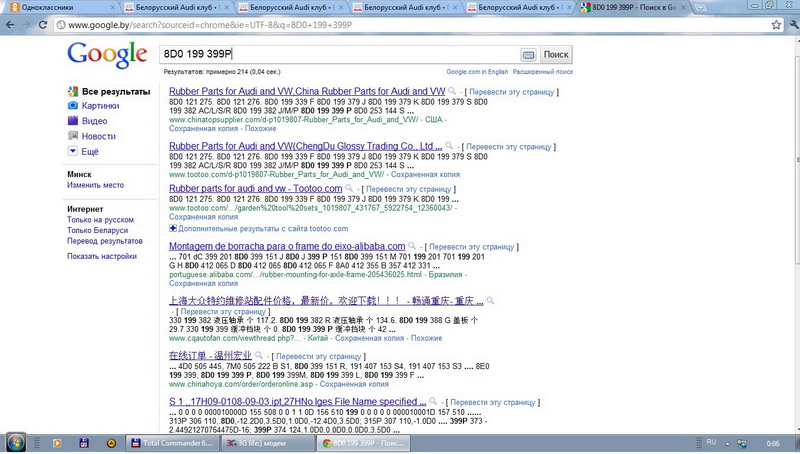Open Montagem de borracha alibaba.com result
Screen dimensions: 800x454
[287, 246]
